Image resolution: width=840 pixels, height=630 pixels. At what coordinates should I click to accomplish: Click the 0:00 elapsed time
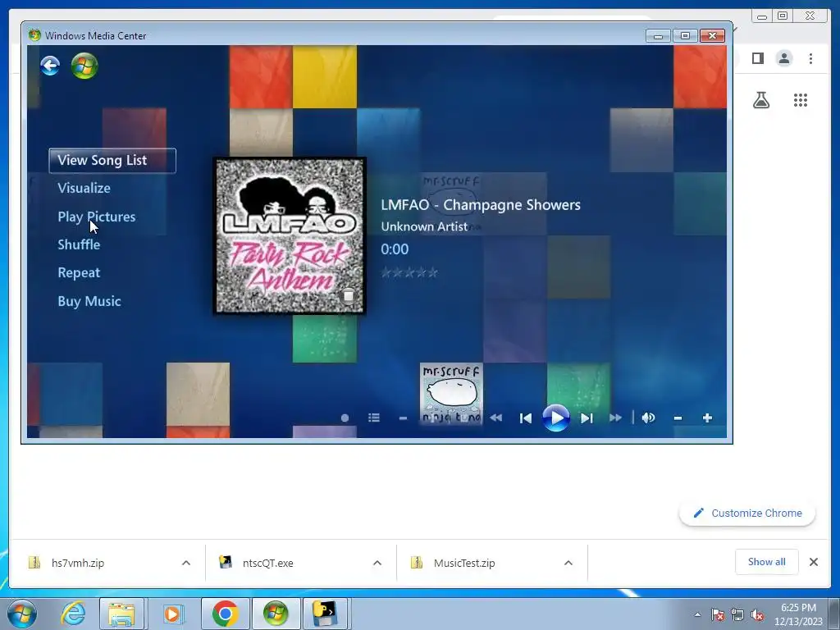point(395,249)
